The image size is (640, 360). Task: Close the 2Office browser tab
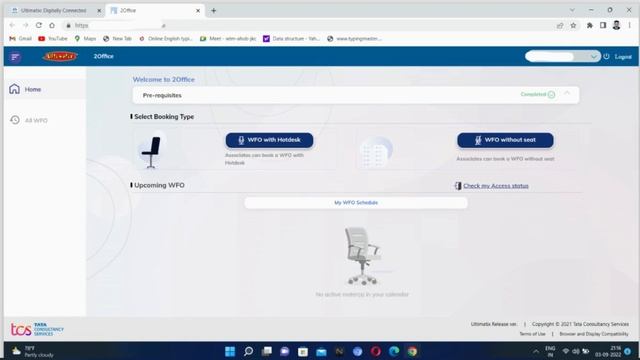(198, 11)
